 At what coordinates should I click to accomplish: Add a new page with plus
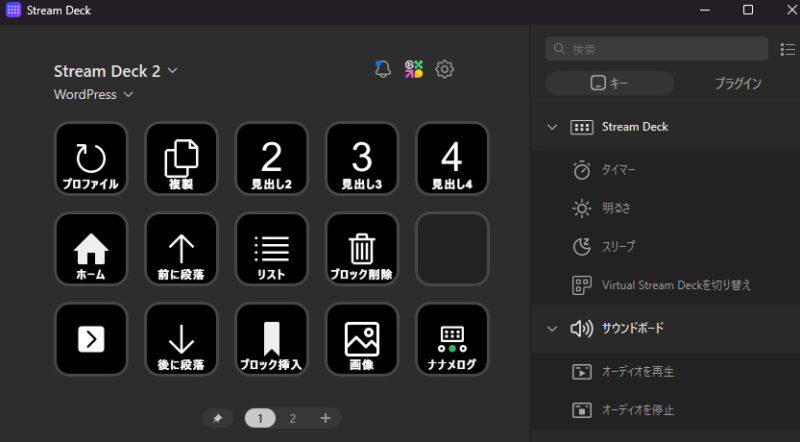[x=326, y=419]
